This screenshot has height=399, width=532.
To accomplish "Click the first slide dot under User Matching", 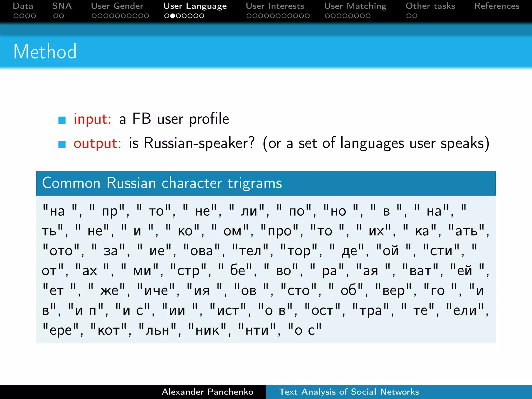I will point(328,16).
